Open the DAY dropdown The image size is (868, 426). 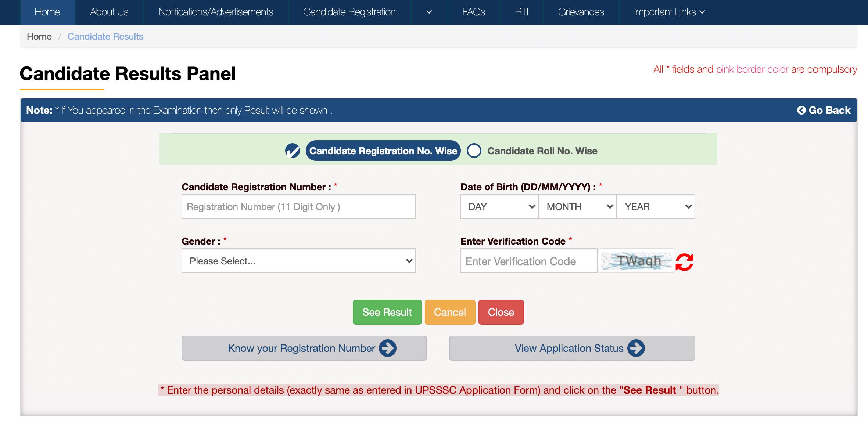click(499, 206)
